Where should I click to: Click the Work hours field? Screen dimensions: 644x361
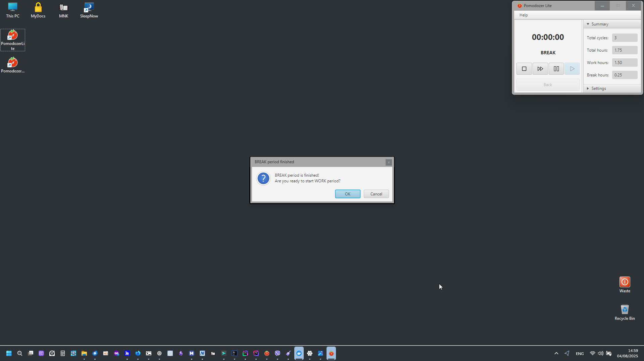tap(624, 63)
